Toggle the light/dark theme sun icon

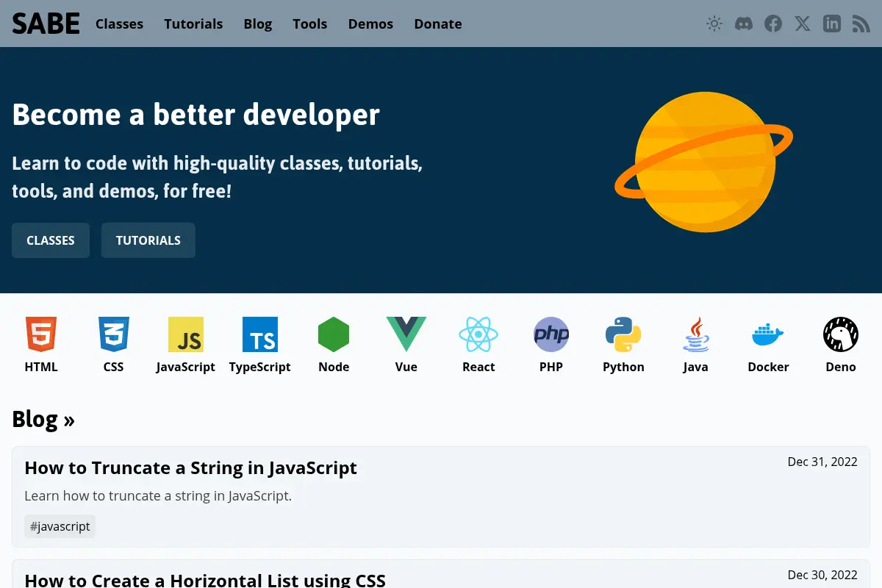pyautogui.click(x=714, y=24)
